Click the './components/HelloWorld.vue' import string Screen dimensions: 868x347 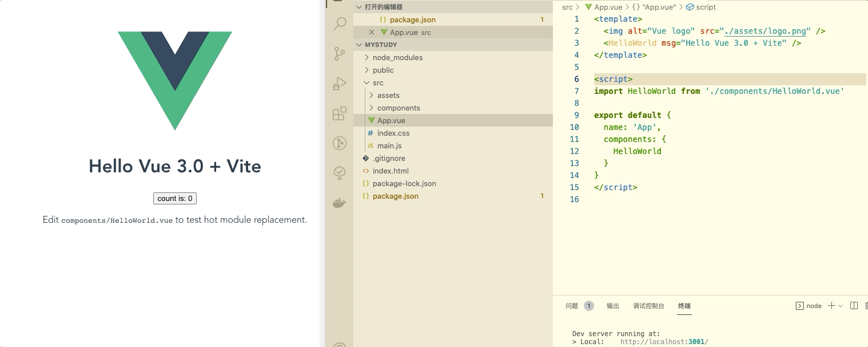(x=775, y=91)
